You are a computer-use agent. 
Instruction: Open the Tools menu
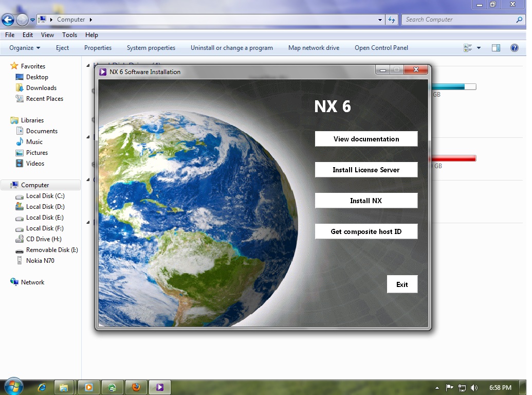69,34
